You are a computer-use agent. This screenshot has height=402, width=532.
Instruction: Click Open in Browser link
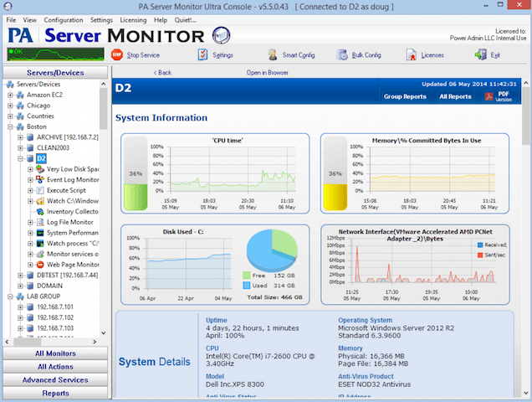268,72
